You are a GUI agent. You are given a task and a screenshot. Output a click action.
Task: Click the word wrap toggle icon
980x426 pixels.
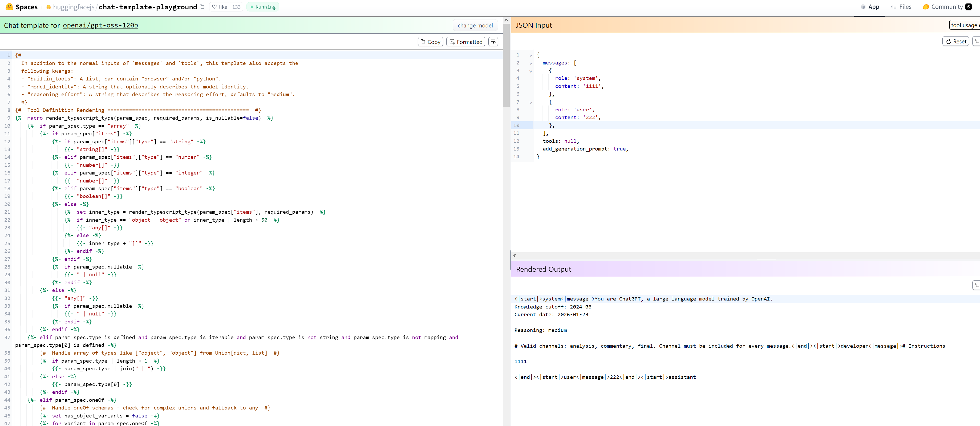coord(493,42)
